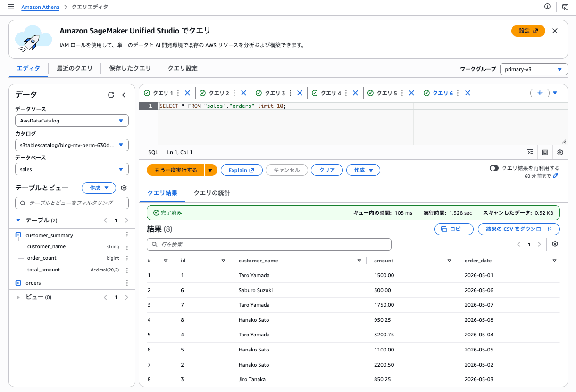Open options dots for クエリ 5 tab
576x392 pixels.
click(x=402, y=93)
